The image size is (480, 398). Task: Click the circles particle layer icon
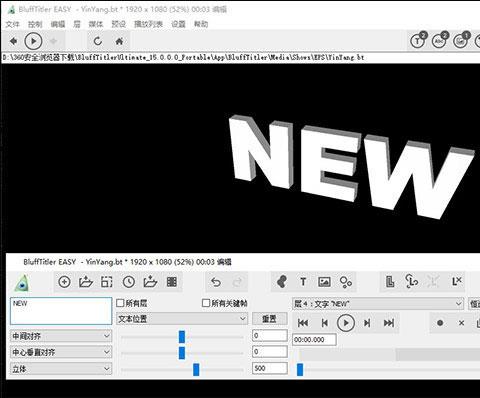point(346,282)
